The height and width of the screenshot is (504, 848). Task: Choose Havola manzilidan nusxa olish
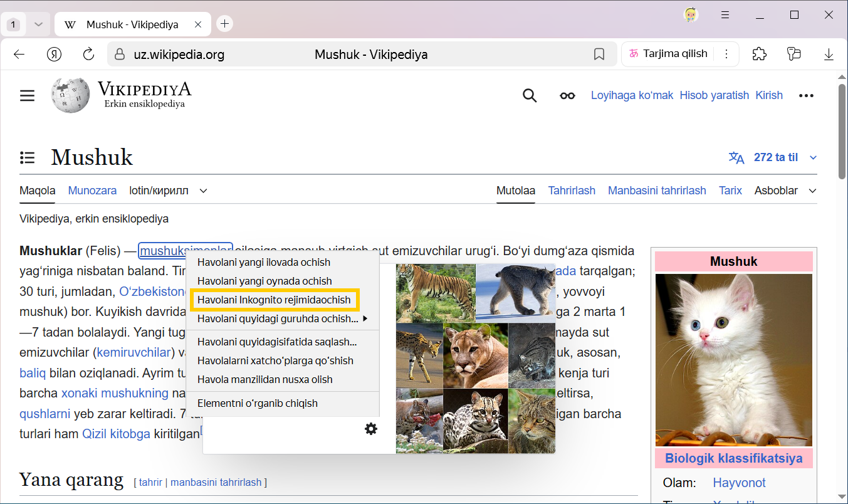click(x=264, y=379)
